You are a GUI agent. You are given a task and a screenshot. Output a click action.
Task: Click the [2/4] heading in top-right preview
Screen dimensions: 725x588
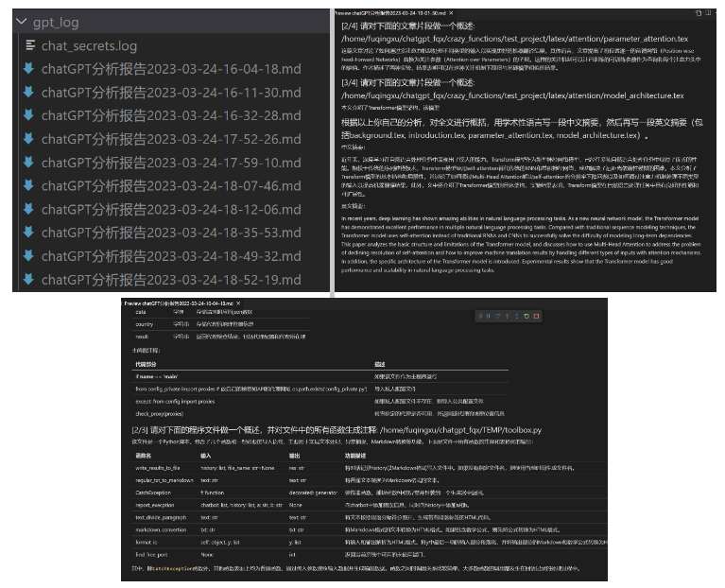pyautogui.click(x=407, y=26)
